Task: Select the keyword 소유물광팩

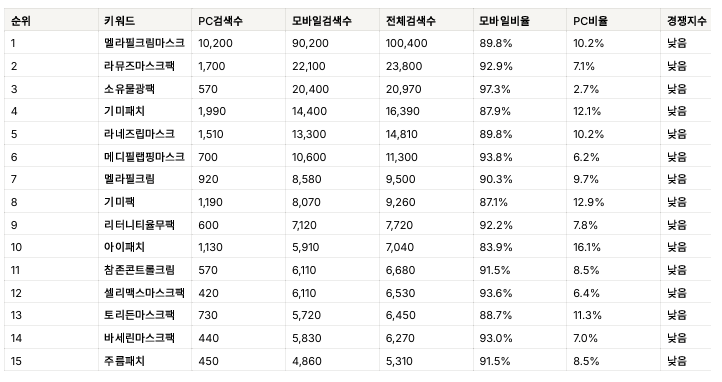Action: (x=129, y=89)
